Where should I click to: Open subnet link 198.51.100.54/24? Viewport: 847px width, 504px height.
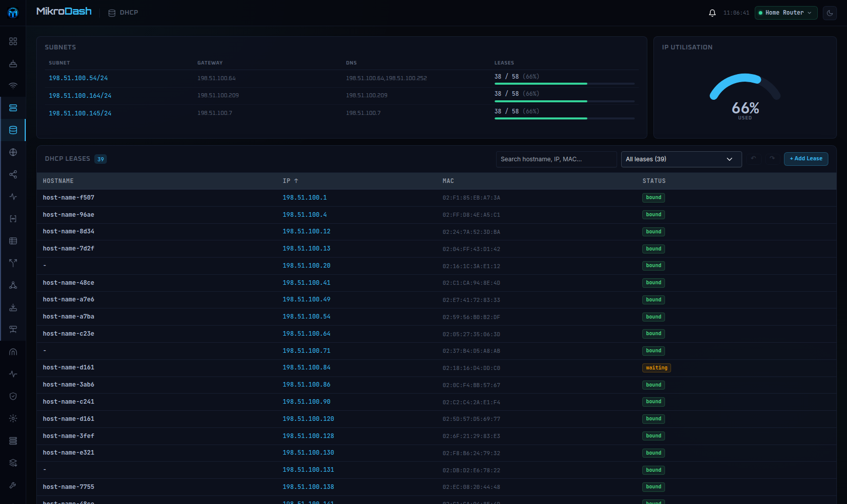coord(78,78)
